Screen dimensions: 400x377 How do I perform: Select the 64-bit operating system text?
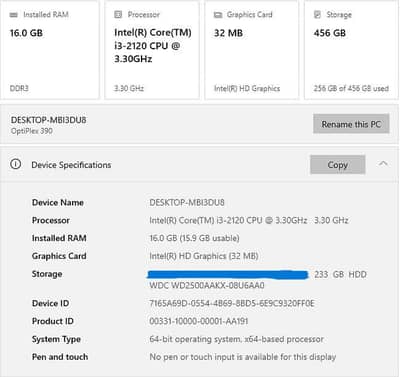click(236, 339)
